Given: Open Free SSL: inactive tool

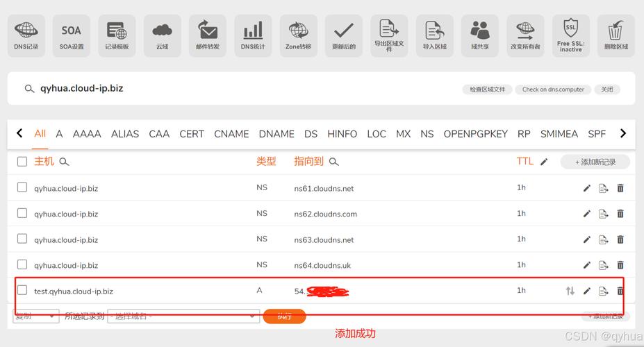Looking at the screenshot, I should [571, 35].
